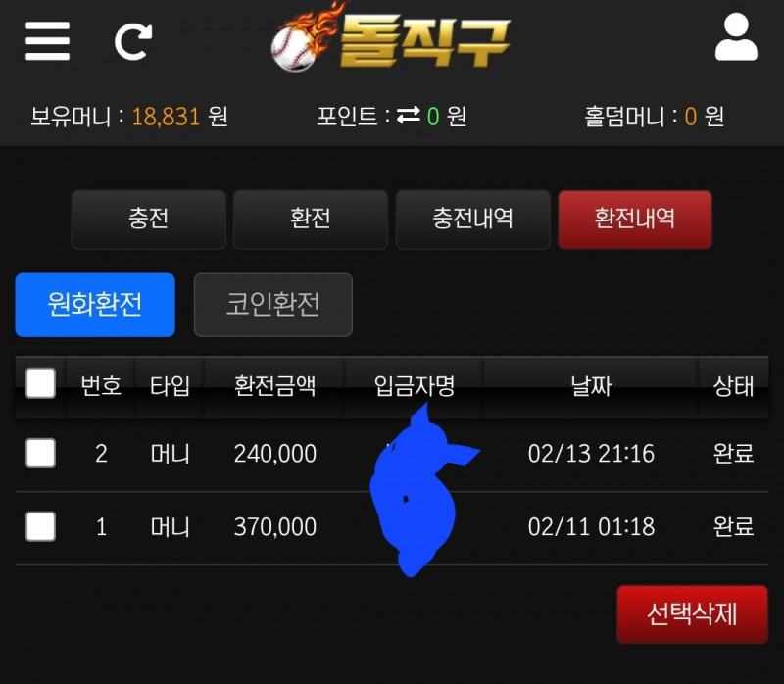Image resolution: width=784 pixels, height=684 pixels.
Task: Tap the point exchange arrows icon
Action: click(x=408, y=115)
